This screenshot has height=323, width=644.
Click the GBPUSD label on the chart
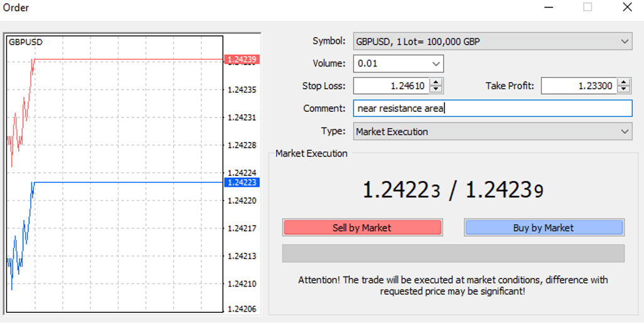[x=26, y=42]
